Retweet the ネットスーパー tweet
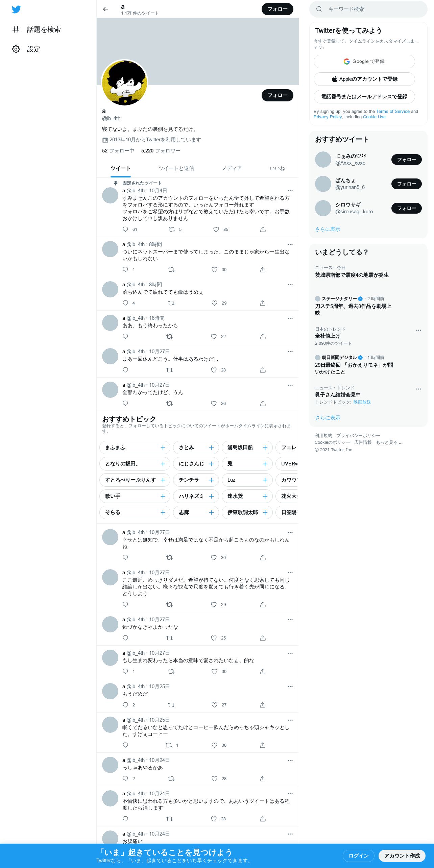Screen dimensions: 434x868 (x=171, y=269)
